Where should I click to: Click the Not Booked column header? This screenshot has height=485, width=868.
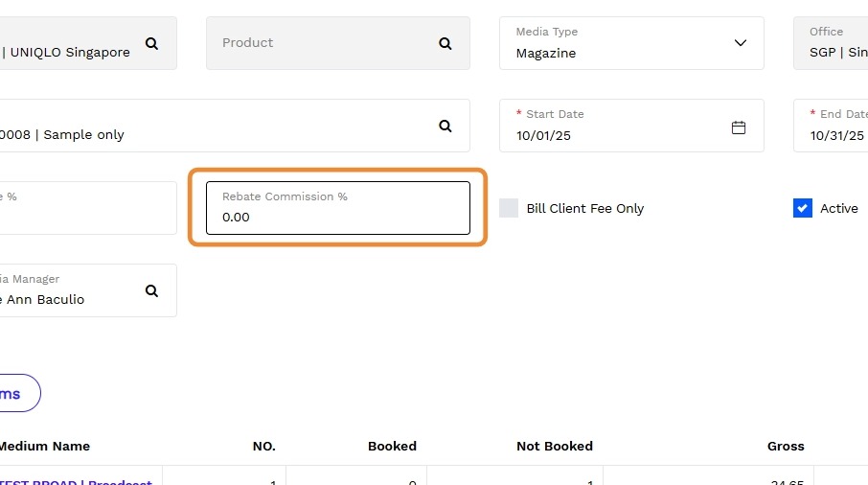pos(554,446)
